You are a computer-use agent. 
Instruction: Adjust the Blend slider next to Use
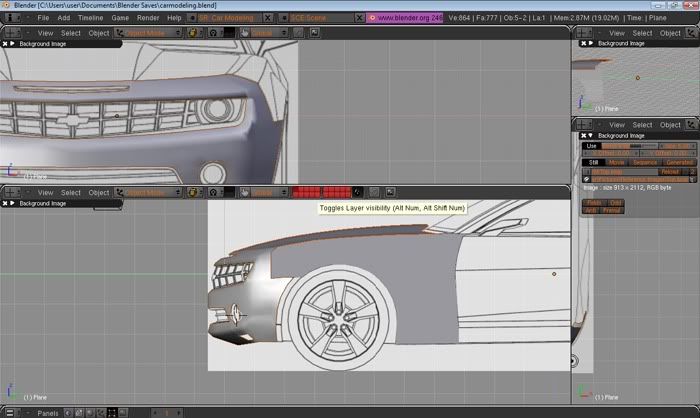pyautogui.click(x=629, y=146)
